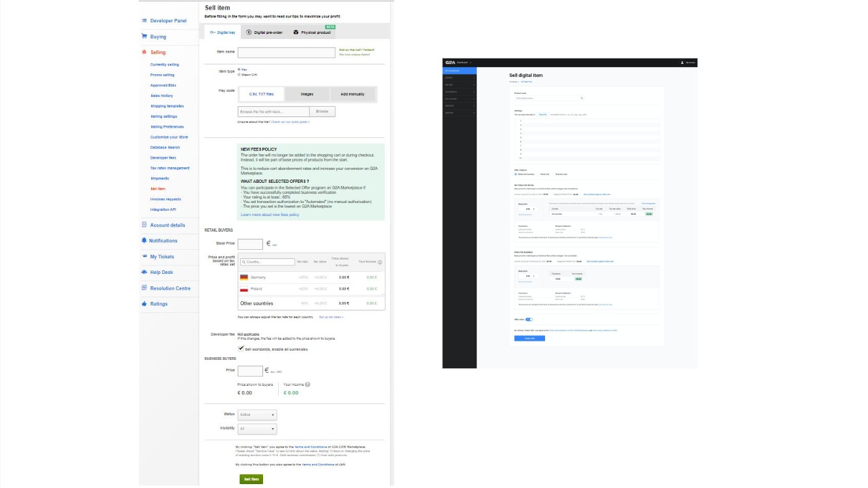Check the sell worldwide currencies checkbox

[242, 348]
